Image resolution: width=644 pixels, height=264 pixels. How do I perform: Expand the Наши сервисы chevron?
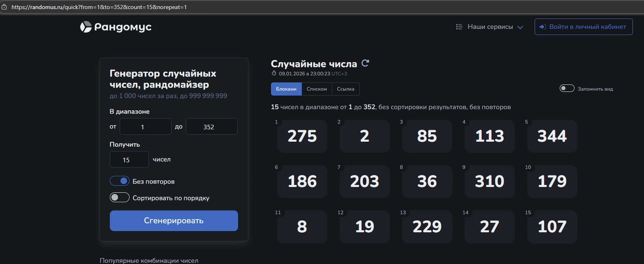tap(520, 27)
